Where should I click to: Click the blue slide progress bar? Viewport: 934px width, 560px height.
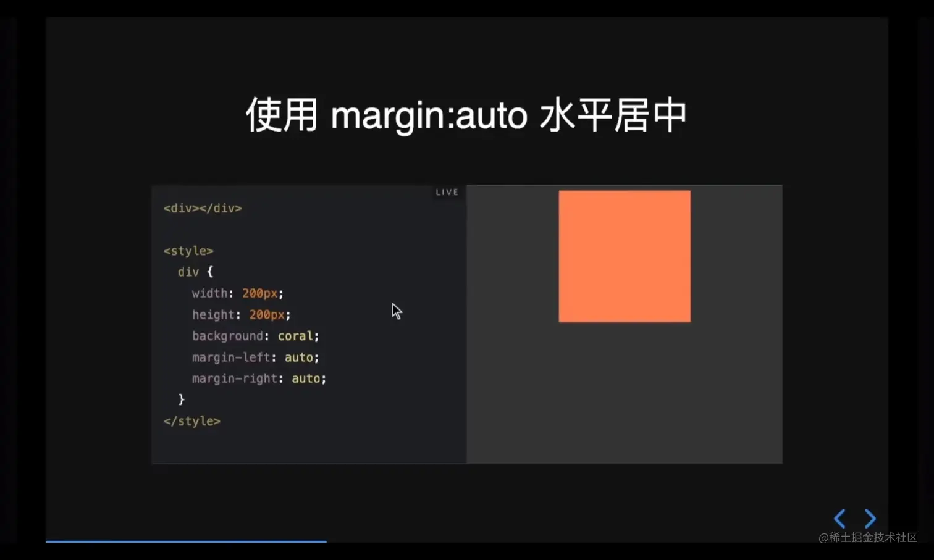(186, 541)
